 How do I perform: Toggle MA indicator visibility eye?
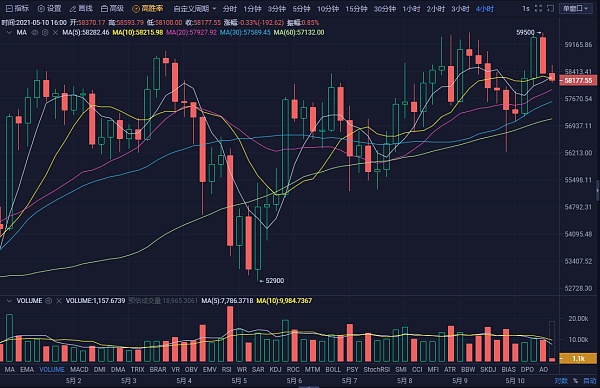pyautogui.click(x=34, y=33)
